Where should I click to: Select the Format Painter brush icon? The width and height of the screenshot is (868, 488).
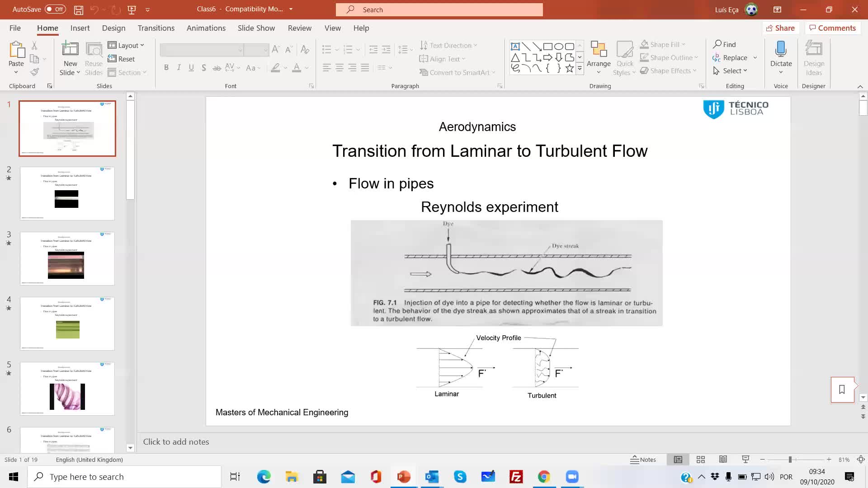tap(34, 72)
